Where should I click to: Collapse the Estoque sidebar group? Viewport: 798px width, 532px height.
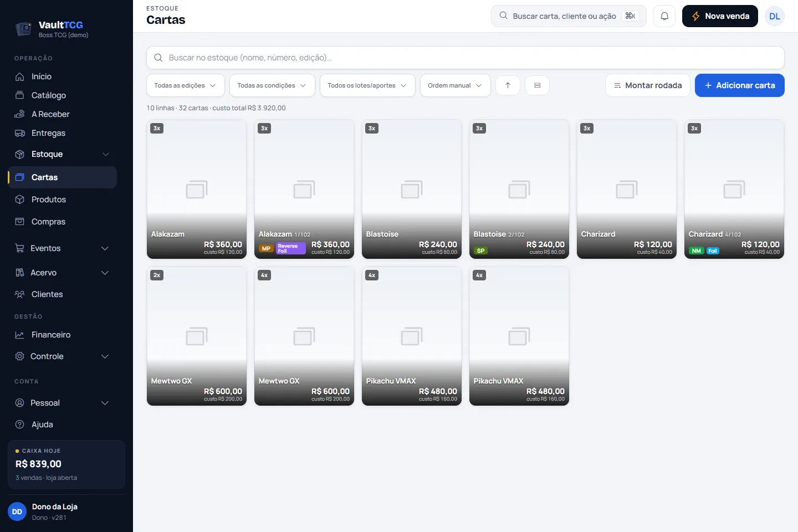click(62, 154)
